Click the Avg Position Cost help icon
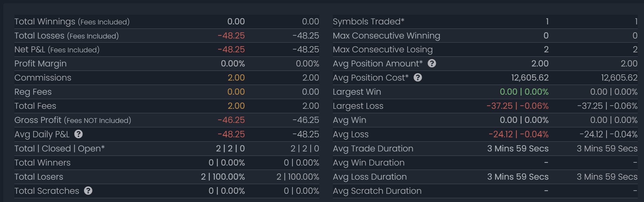The image size is (644, 202). pyautogui.click(x=418, y=77)
